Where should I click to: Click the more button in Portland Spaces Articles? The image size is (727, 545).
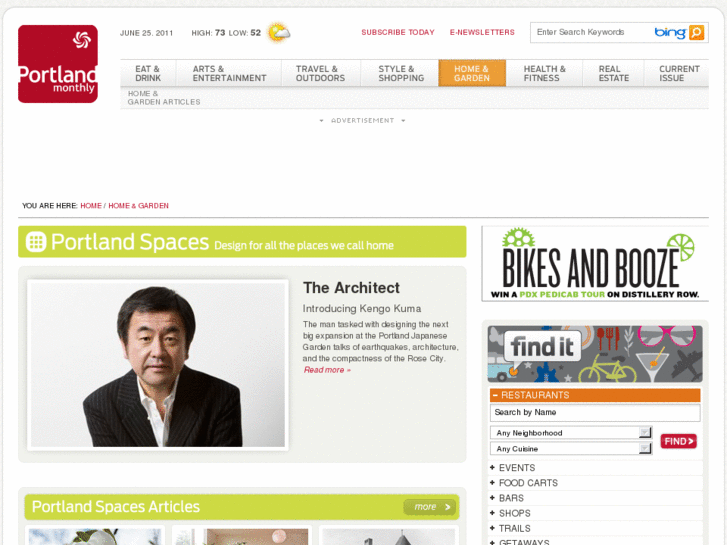[x=430, y=507]
